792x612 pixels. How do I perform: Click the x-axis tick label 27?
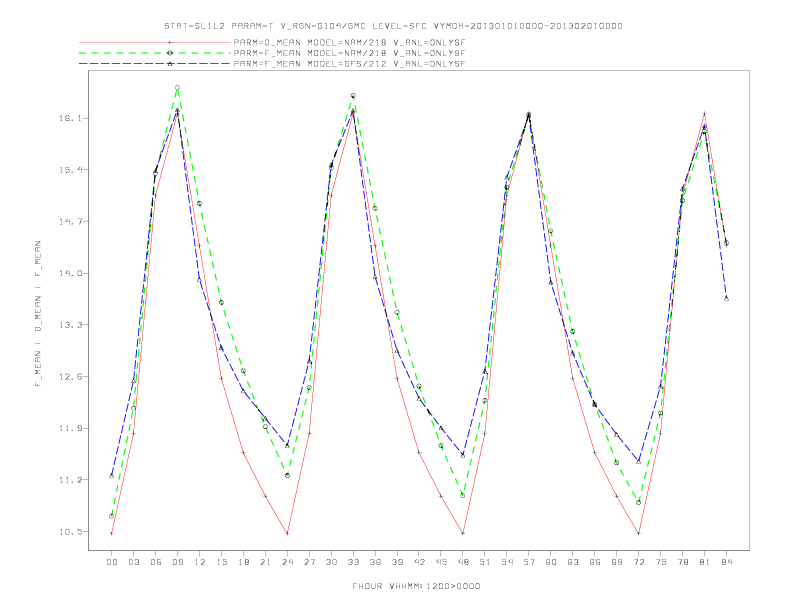click(309, 562)
